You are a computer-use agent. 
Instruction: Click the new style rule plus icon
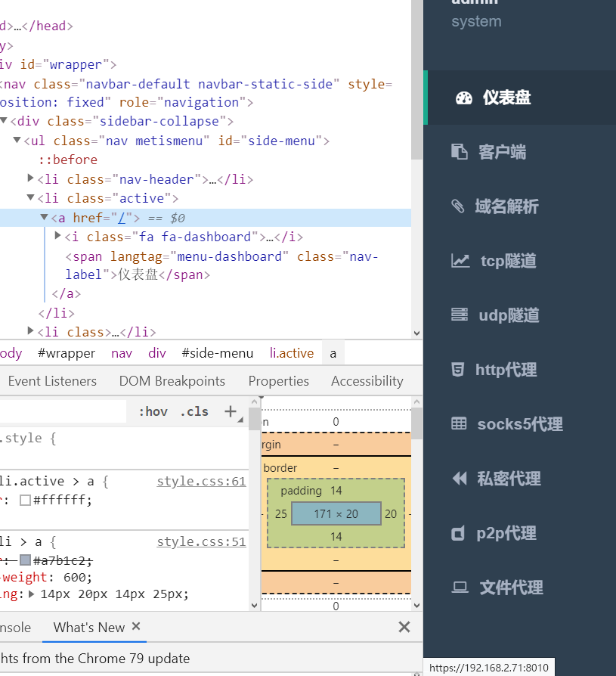click(231, 411)
